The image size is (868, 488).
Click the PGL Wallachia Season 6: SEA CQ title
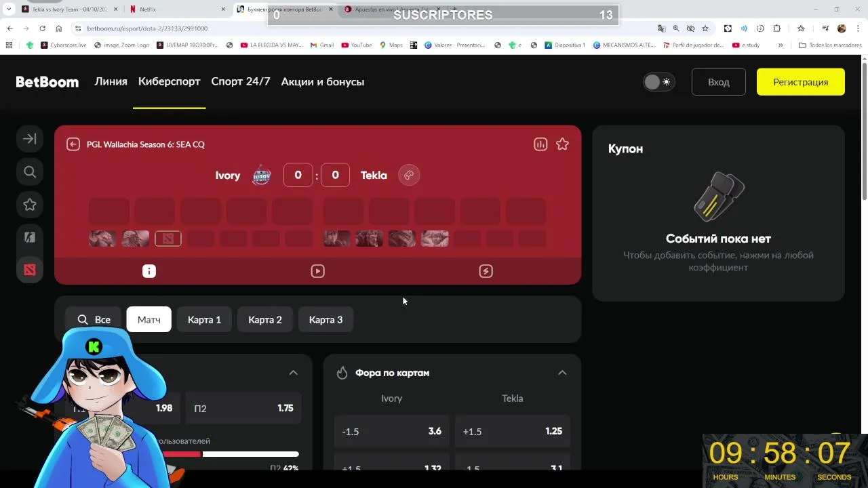(x=146, y=144)
